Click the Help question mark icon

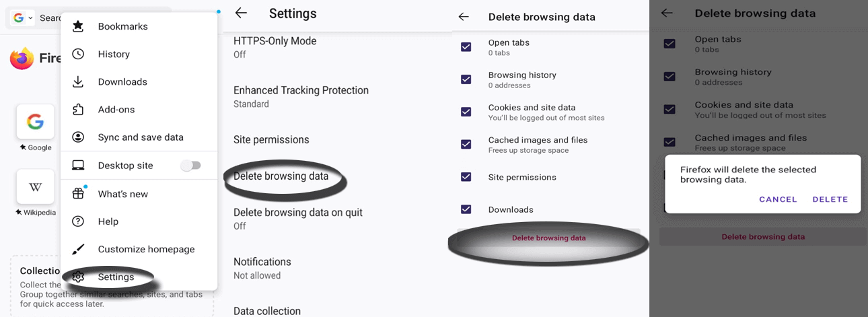click(x=78, y=221)
